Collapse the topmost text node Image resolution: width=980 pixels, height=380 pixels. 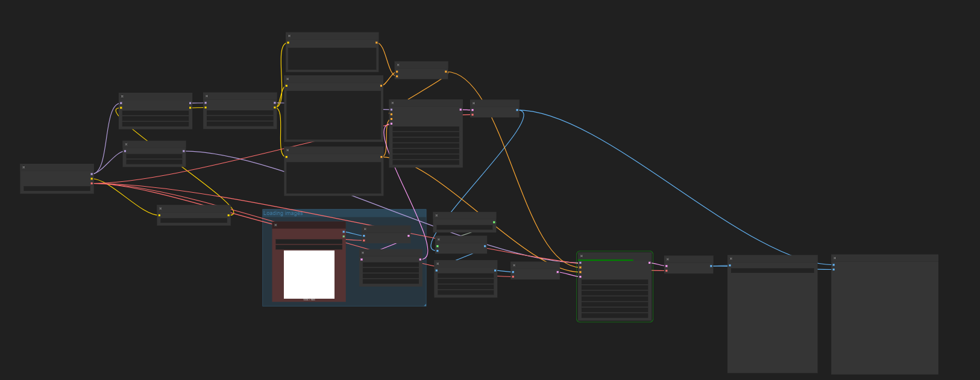point(289,36)
